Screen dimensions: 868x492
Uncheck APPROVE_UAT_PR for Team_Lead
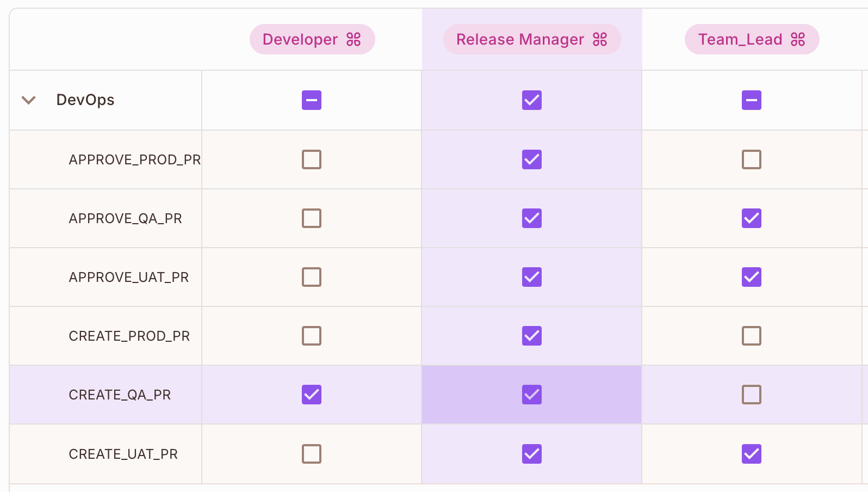[x=752, y=277]
